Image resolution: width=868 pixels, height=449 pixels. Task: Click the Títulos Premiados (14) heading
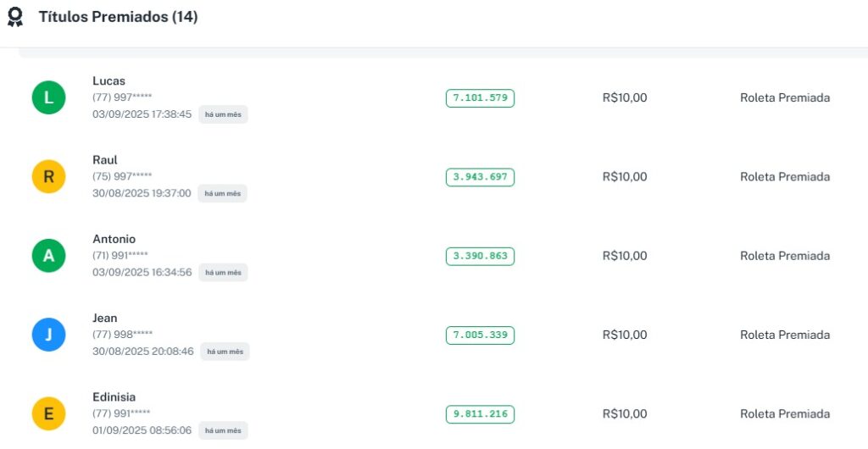coord(118,17)
